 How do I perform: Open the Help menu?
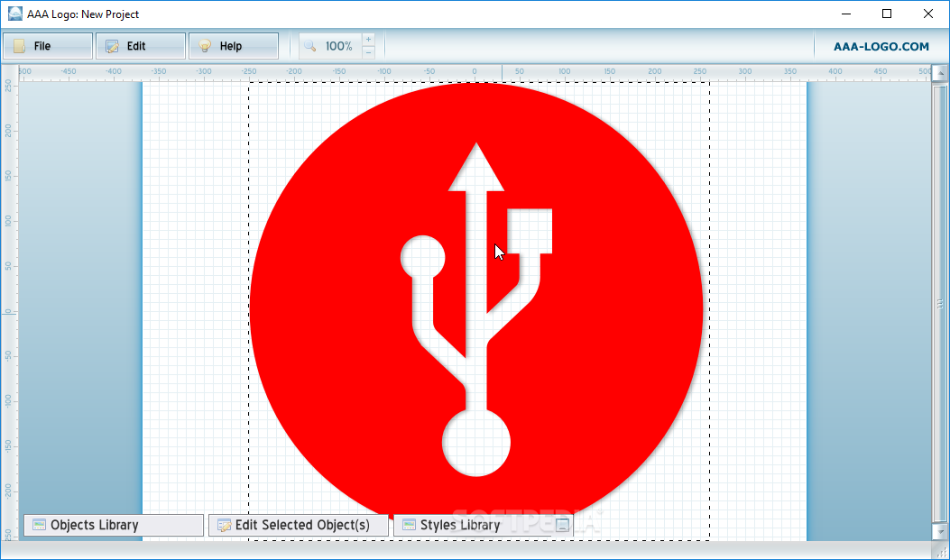pos(234,45)
